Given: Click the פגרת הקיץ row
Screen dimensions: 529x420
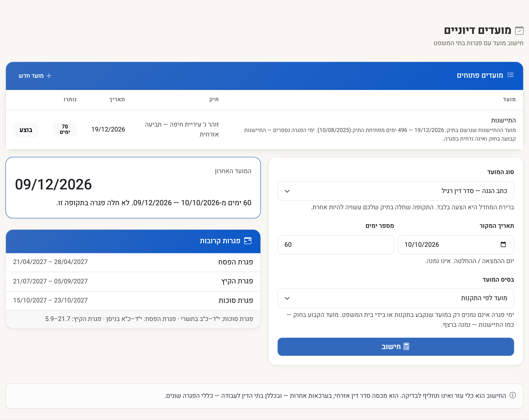Looking at the screenshot, I should 133,281.
